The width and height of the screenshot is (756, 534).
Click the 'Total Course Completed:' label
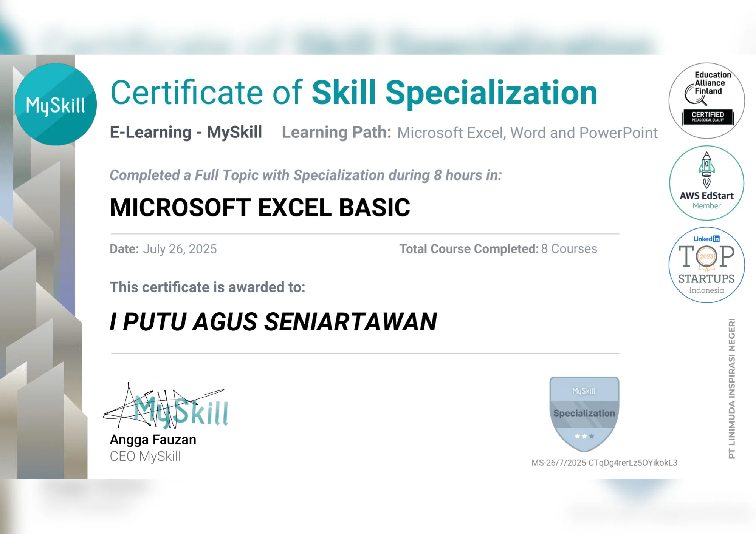tap(469, 249)
